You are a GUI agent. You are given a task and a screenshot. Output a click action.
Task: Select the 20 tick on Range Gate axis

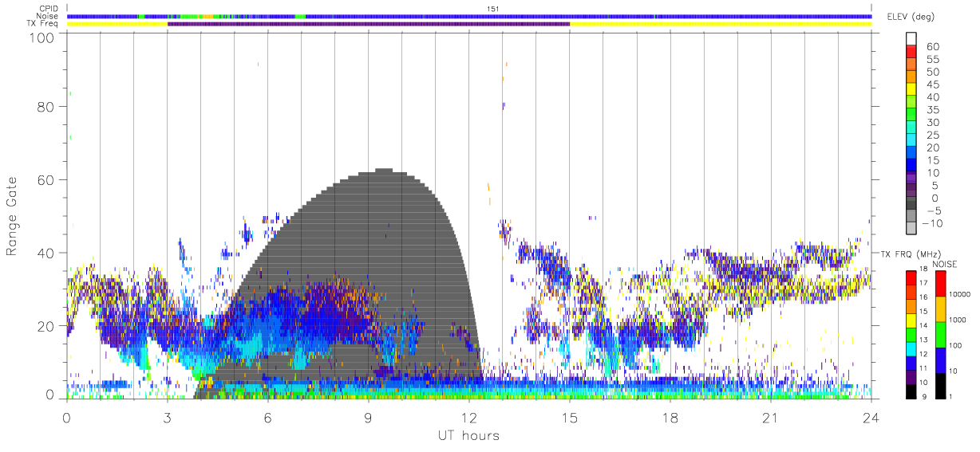[45, 326]
